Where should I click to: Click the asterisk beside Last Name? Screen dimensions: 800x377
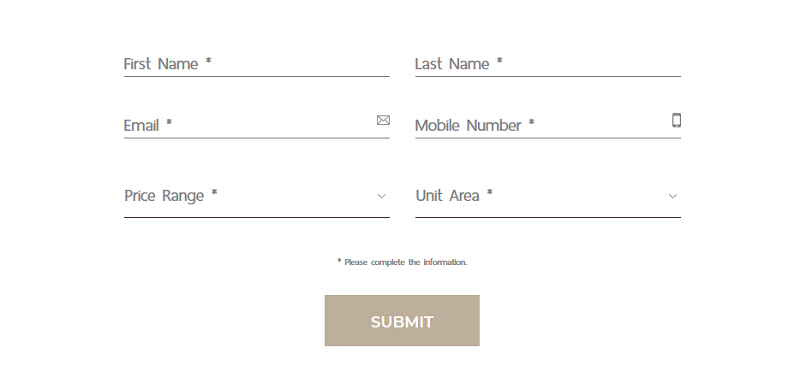point(499,61)
